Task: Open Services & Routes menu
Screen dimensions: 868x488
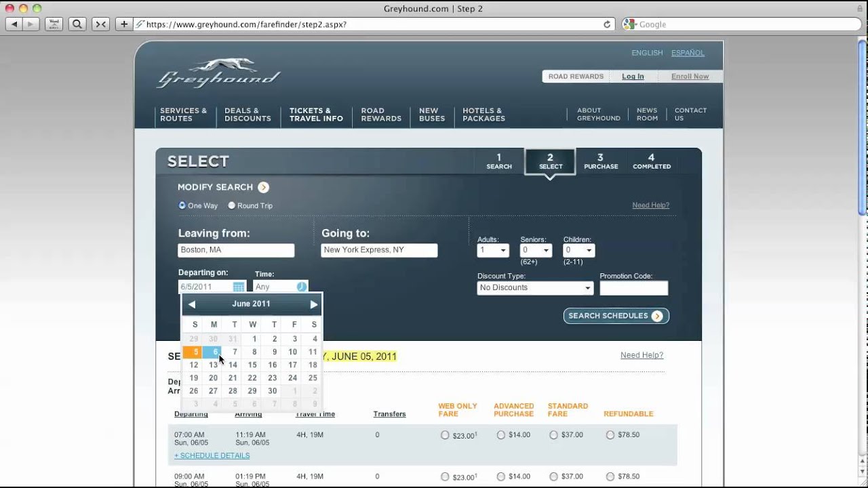Action: point(183,115)
